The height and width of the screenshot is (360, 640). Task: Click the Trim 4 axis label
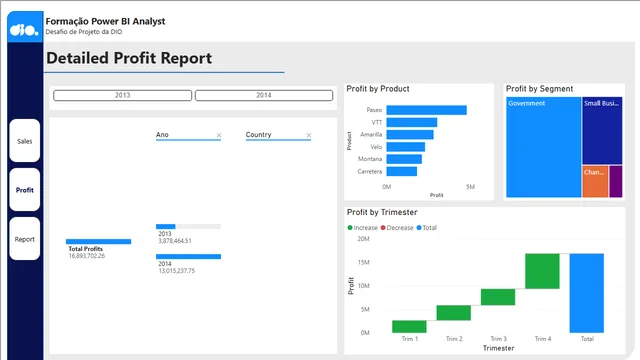[x=543, y=339]
